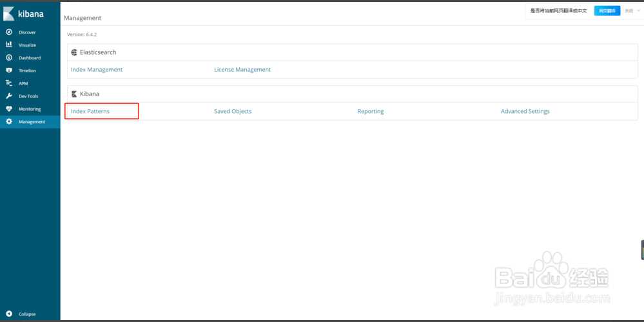Screen dimensions: 644x322
Task: Click the Elasticsearch section logo icon
Action: click(74, 52)
